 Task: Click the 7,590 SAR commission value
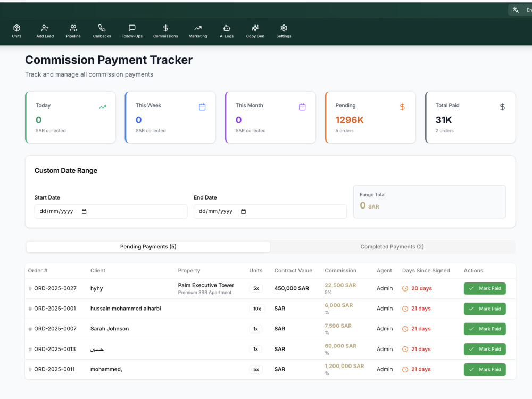click(x=338, y=326)
